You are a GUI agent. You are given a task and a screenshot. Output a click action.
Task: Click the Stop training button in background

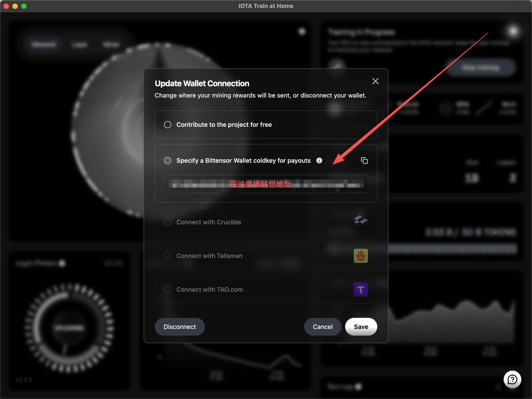481,68
